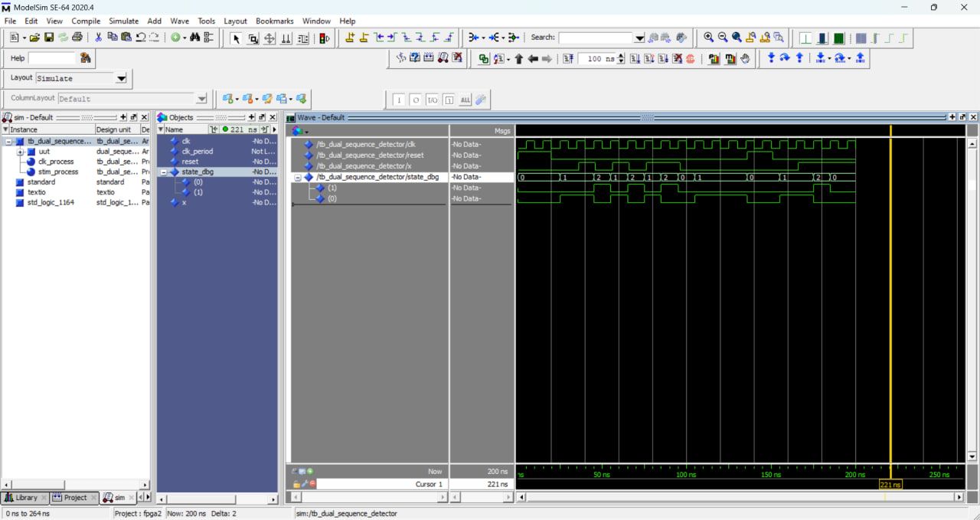980x520 pixels.
Task: Click the Zoom Out magnifier icon
Action: pyautogui.click(x=723, y=38)
